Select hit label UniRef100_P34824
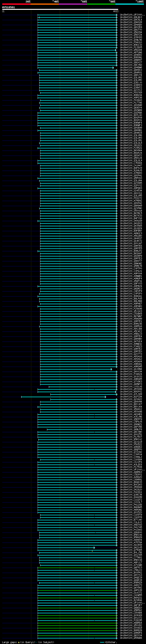This screenshot has height=644, width=146. pos(131,374)
